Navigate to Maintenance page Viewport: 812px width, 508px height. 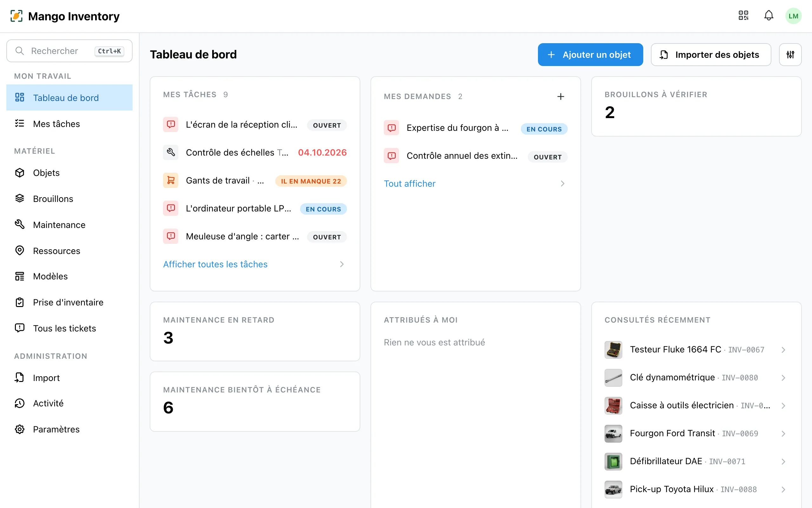pyautogui.click(x=69, y=225)
